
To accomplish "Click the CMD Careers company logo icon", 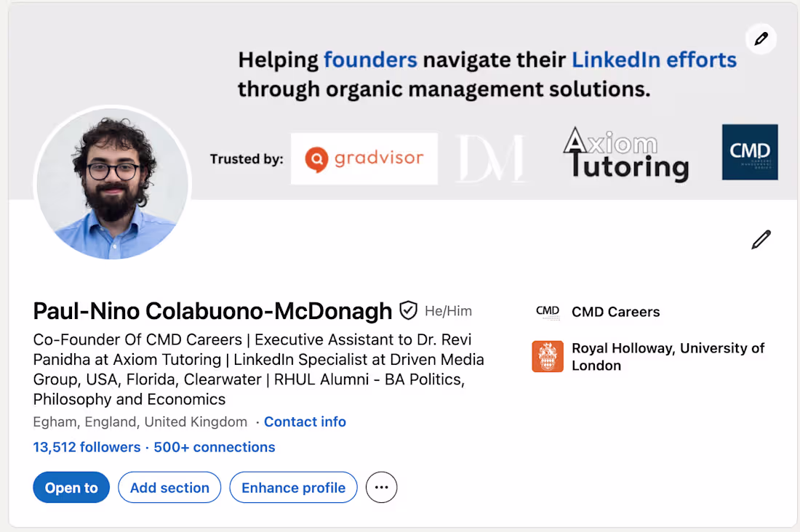I will click(548, 312).
